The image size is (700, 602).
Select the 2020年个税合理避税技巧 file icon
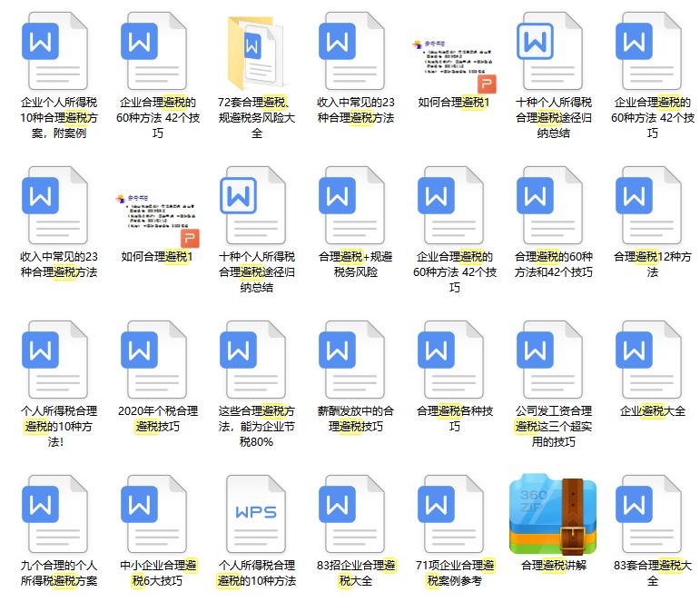pyautogui.click(x=154, y=360)
